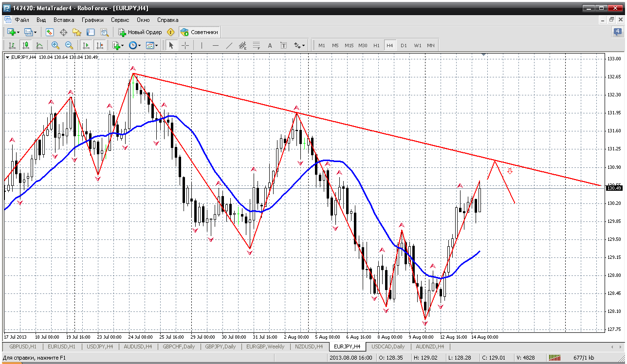Switch chart to candlestick mode
This screenshot has width=627, height=364.
pyautogui.click(x=26, y=45)
